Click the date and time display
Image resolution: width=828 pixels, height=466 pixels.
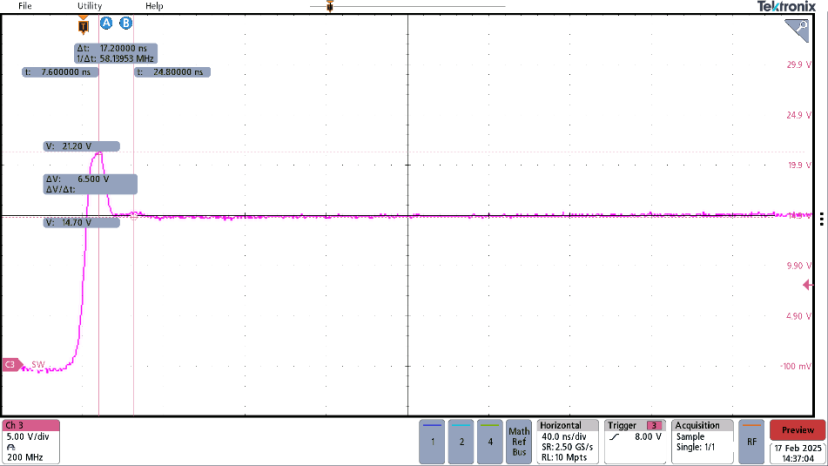[797, 453]
